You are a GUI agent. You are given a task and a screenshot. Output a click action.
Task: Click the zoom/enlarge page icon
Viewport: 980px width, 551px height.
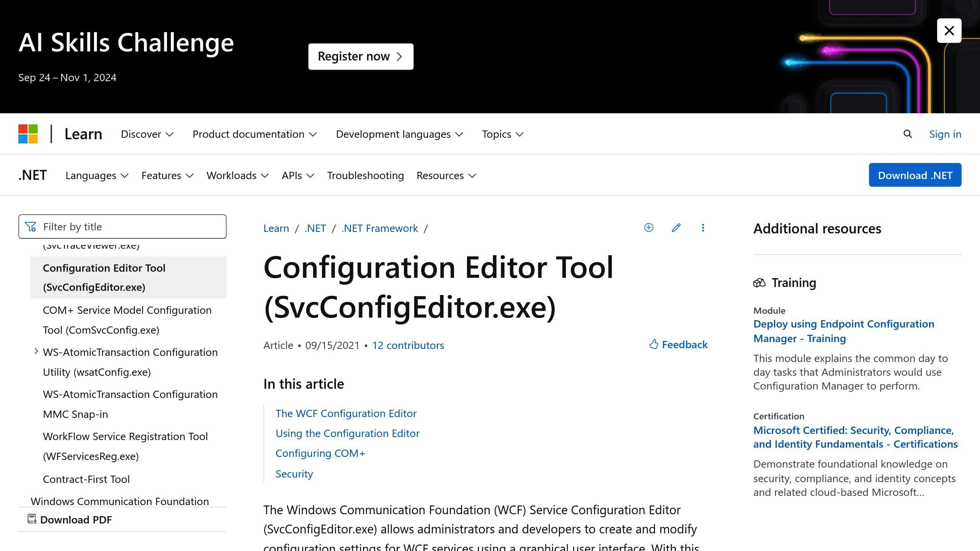coord(649,227)
